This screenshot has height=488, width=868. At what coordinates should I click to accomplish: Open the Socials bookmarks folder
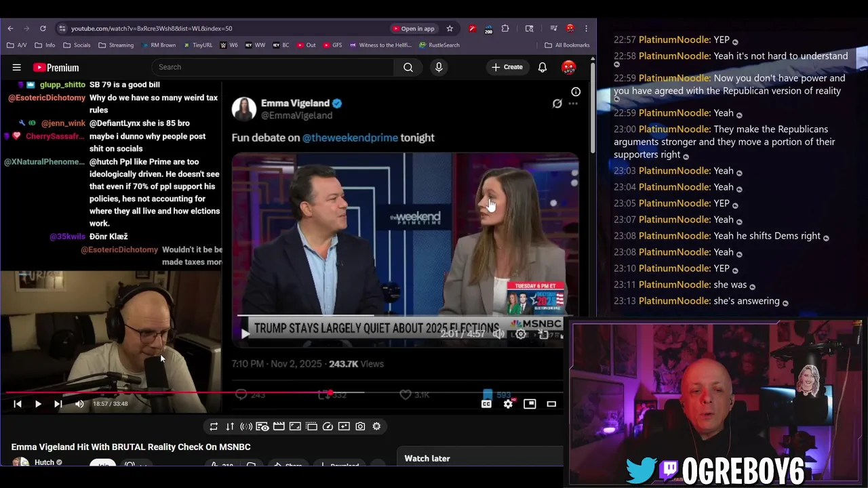[x=76, y=45]
